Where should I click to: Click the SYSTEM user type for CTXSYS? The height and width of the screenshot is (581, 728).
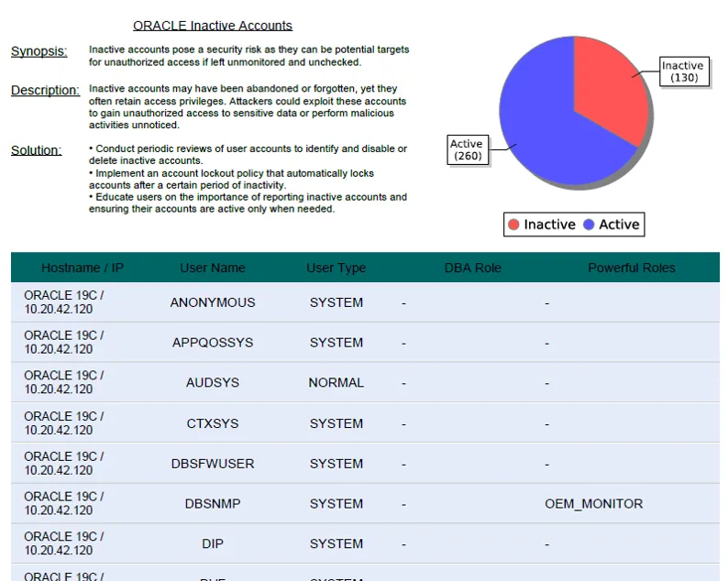[336, 423]
